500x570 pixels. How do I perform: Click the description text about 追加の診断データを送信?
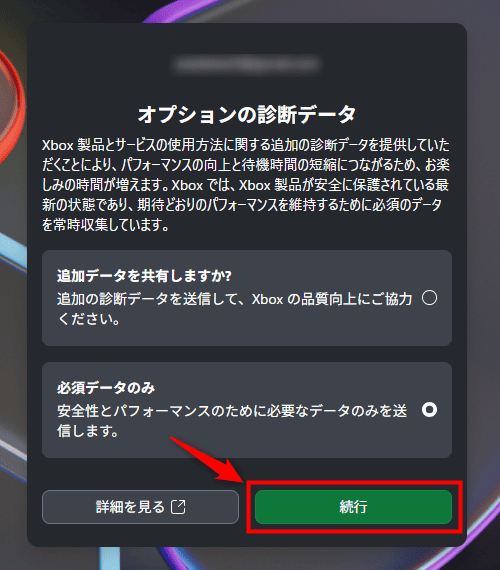click(235, 309)
